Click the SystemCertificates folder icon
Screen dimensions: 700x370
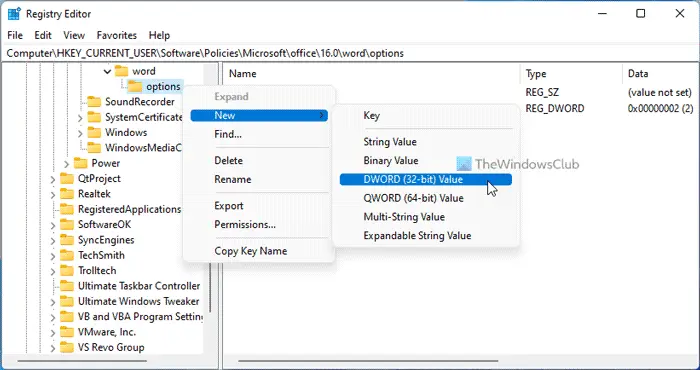click(94, 117)
